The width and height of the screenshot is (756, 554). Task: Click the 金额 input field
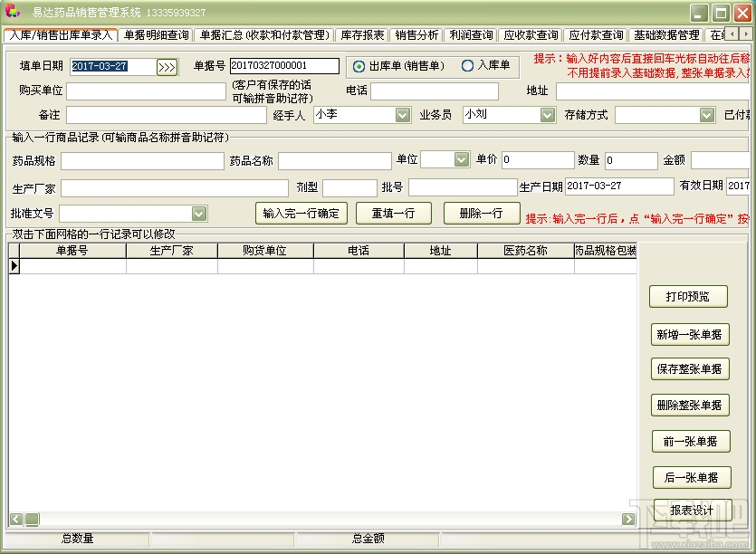click(x=721, y=160)
